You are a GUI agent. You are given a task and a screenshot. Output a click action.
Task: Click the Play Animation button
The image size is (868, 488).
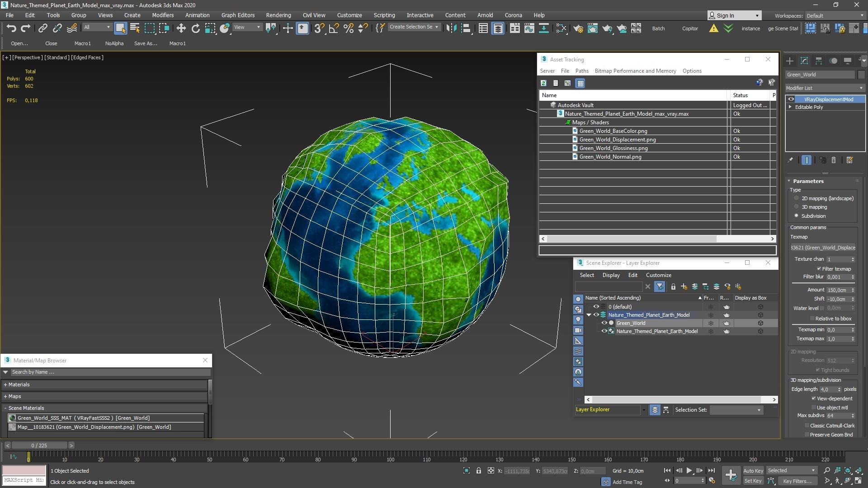(689, 470)
